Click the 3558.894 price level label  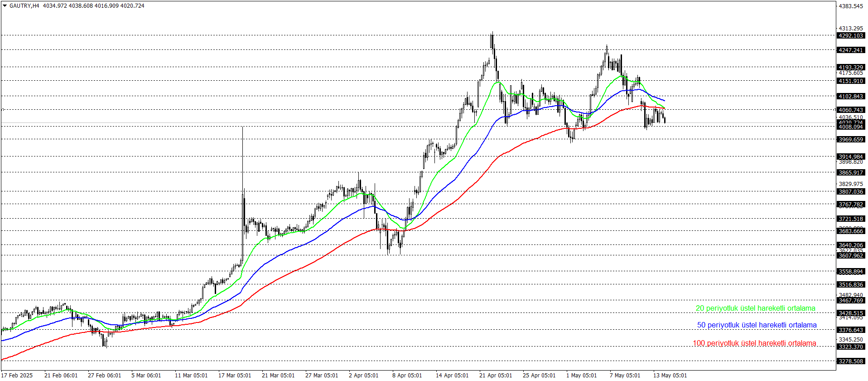(851, 272)
